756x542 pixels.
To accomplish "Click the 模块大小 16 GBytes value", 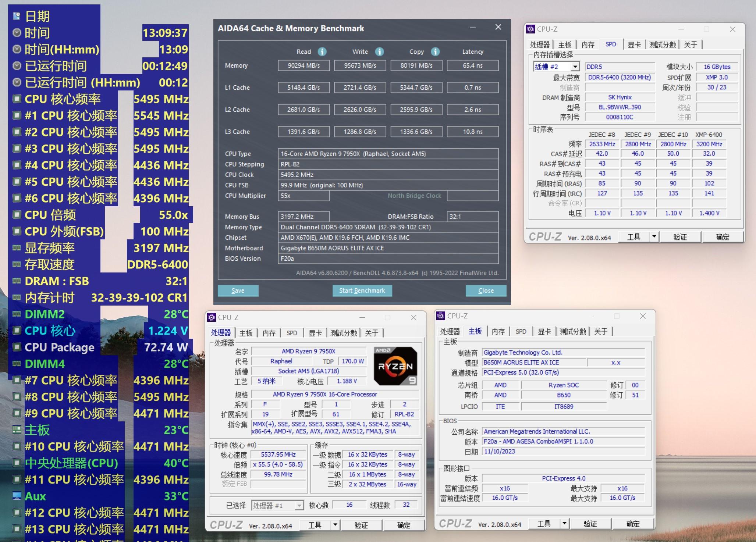I will pos(717,67).
